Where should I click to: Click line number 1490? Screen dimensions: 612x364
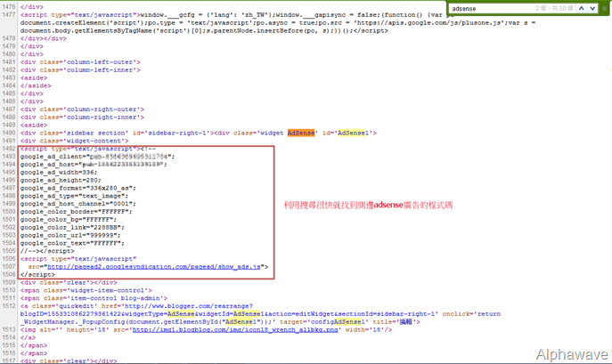click(9, 133)
